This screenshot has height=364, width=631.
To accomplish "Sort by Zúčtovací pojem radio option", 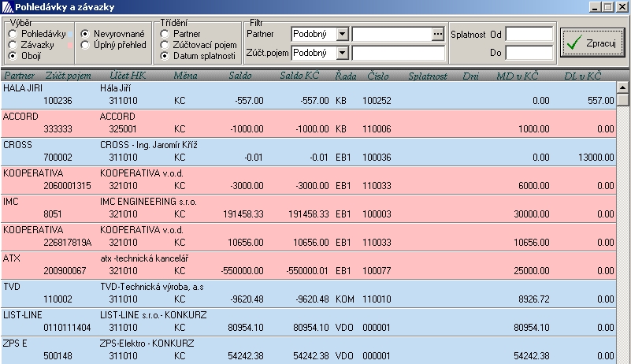I will [x=164, y=46].
